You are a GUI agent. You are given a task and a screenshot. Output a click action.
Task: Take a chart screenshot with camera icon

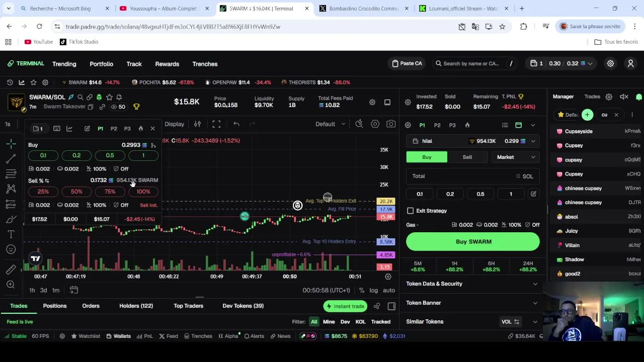point(391,124)
